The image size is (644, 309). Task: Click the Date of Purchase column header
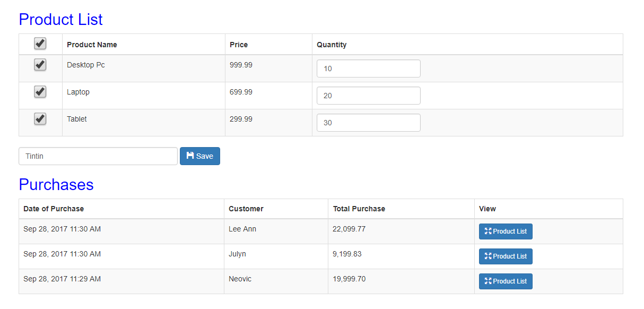pos(54,209)
